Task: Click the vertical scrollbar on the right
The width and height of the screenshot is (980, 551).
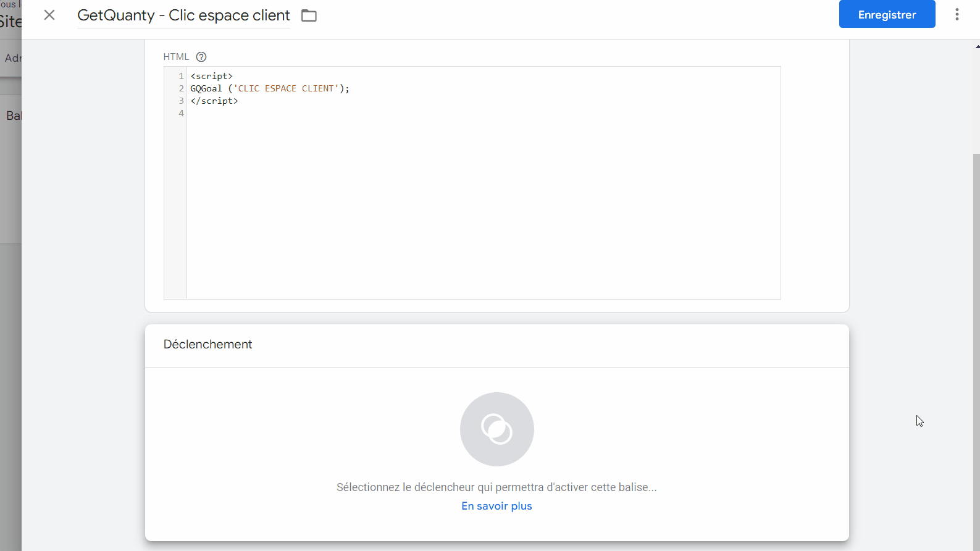Action: [x=976, y=352]
